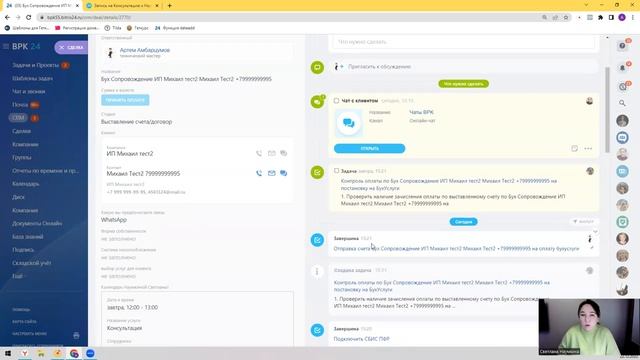Click the note icon in the chat card

(x=574, y=149)
